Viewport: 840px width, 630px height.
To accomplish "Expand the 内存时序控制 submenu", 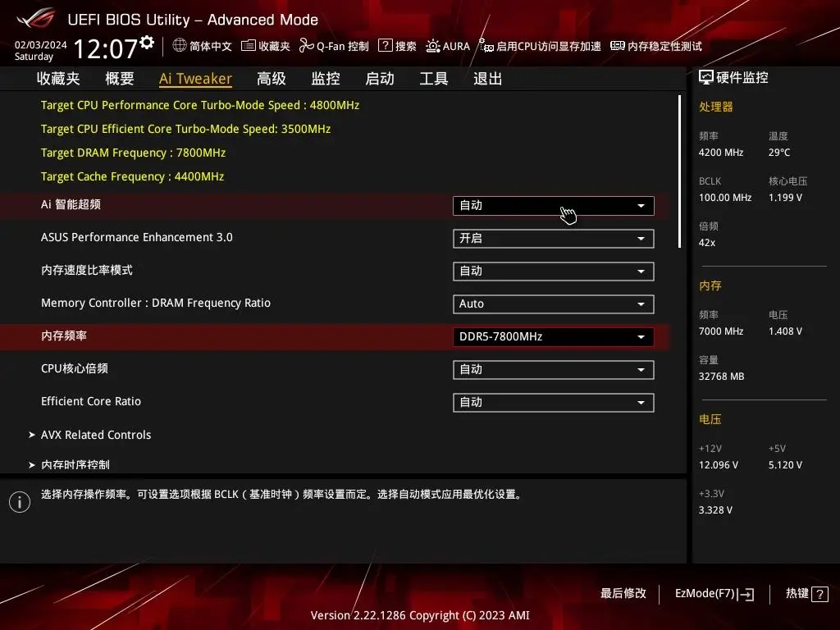I will tap(75, 464).
